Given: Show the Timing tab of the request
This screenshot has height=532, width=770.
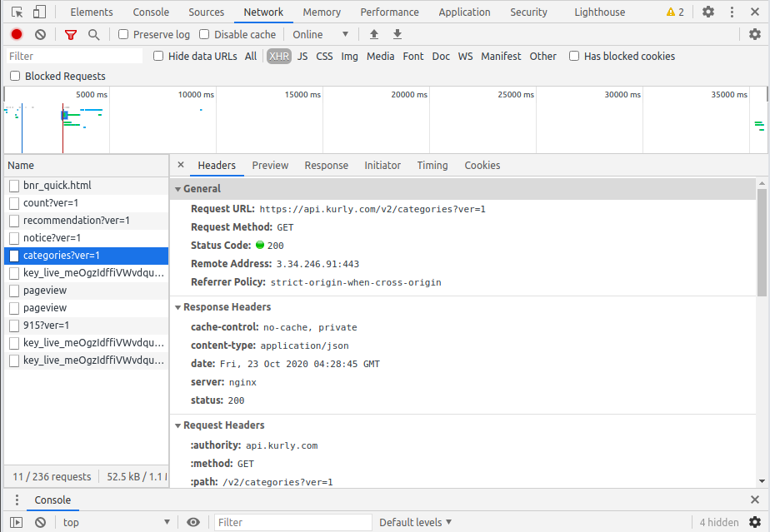Looking at the screenshot, I should [432, 166].
